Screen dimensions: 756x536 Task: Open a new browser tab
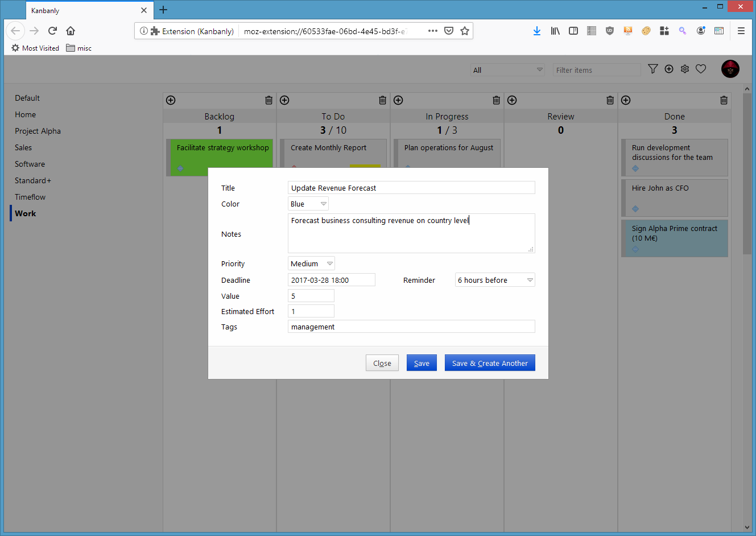click(163, 10)
